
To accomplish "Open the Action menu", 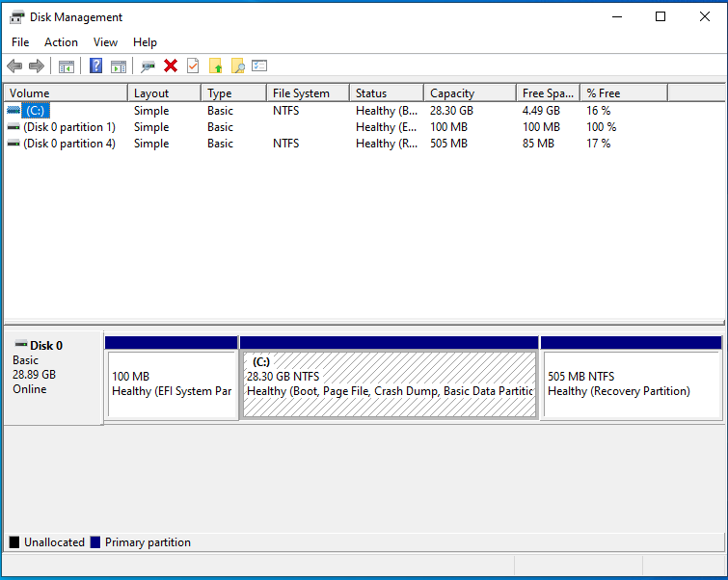I will click(x=61, y=42).
